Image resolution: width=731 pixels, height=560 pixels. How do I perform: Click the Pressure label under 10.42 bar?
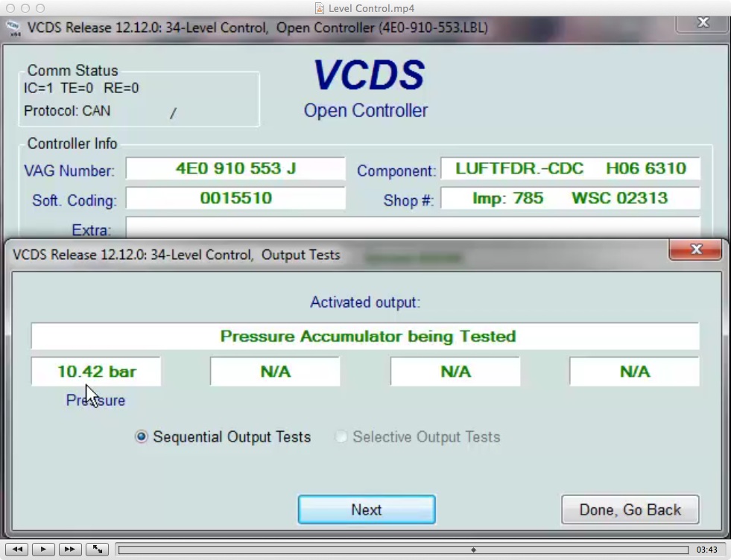[95, 400]
